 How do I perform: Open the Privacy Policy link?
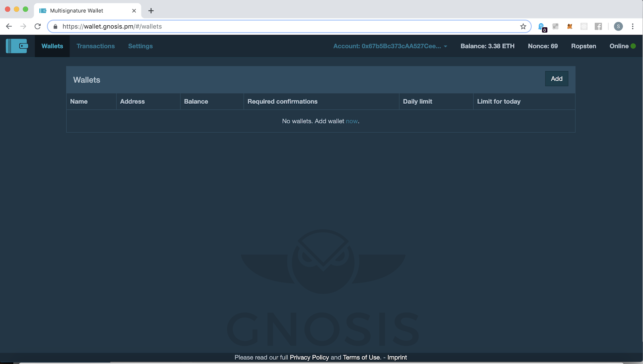pyautogui.click(x=309, y=357)
